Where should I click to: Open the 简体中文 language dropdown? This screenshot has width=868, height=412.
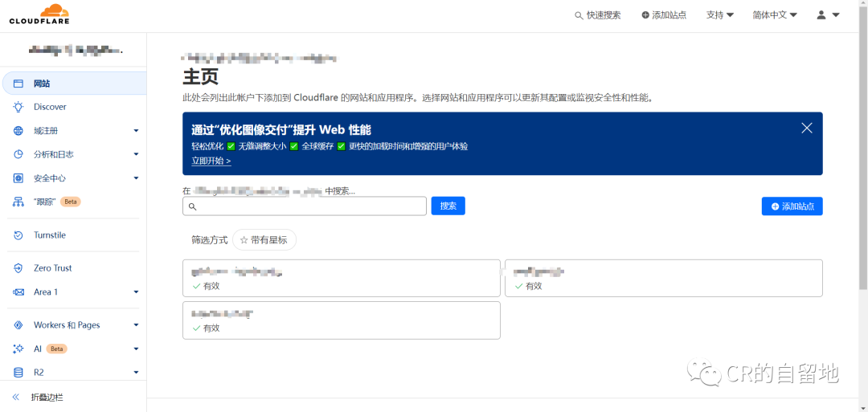tap(774, 15)
